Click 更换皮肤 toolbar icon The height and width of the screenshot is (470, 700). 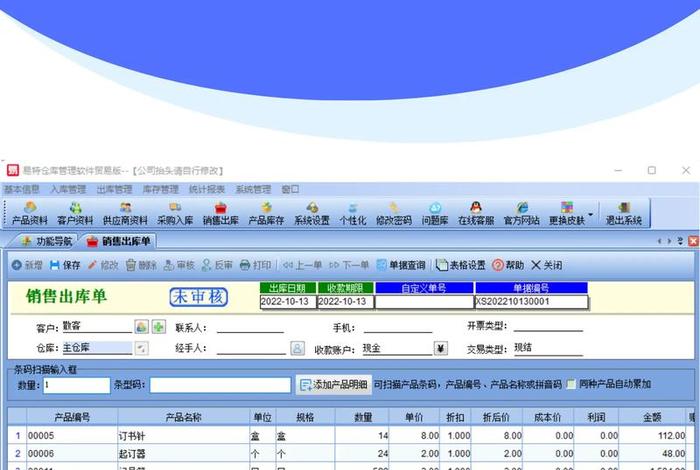[567, 213]
